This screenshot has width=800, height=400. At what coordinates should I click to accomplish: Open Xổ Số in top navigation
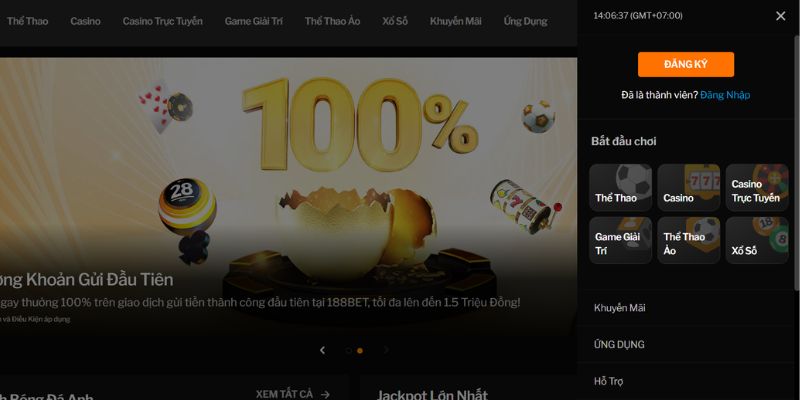[395, 21]
